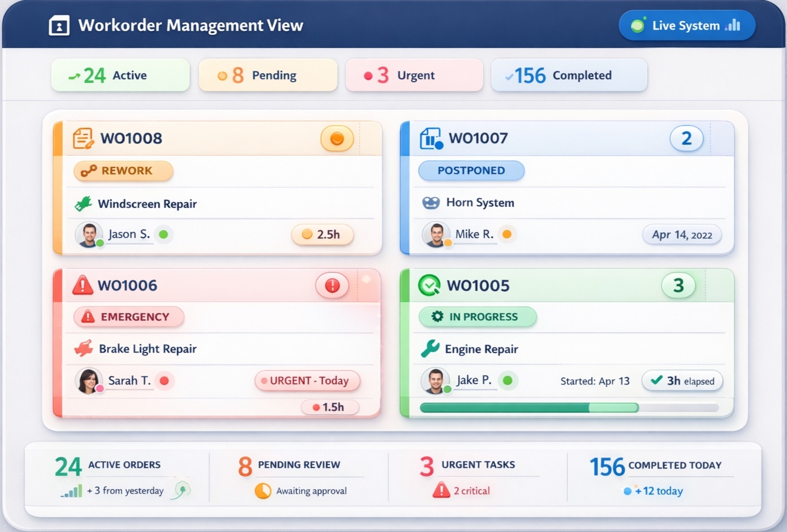Screen dimensions: 787x532
Task: Click the green checkmark circle icon on WO1005
Action: (x=430, y=285)
